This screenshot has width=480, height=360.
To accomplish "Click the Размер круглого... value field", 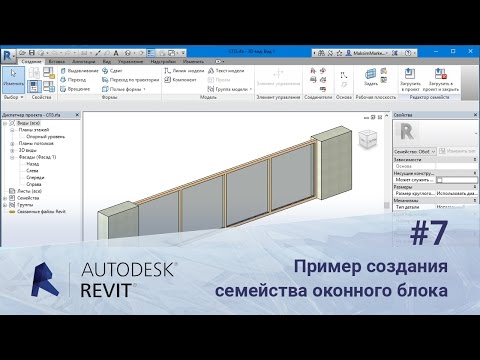I will 457,193.
